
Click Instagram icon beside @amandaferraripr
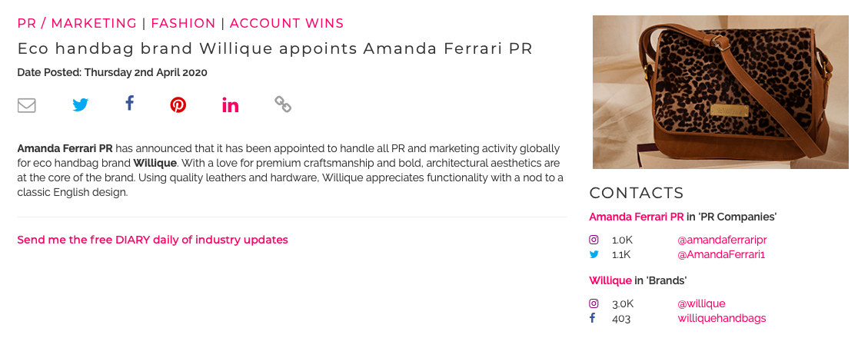pyautogui.click(x=594, y=240)
